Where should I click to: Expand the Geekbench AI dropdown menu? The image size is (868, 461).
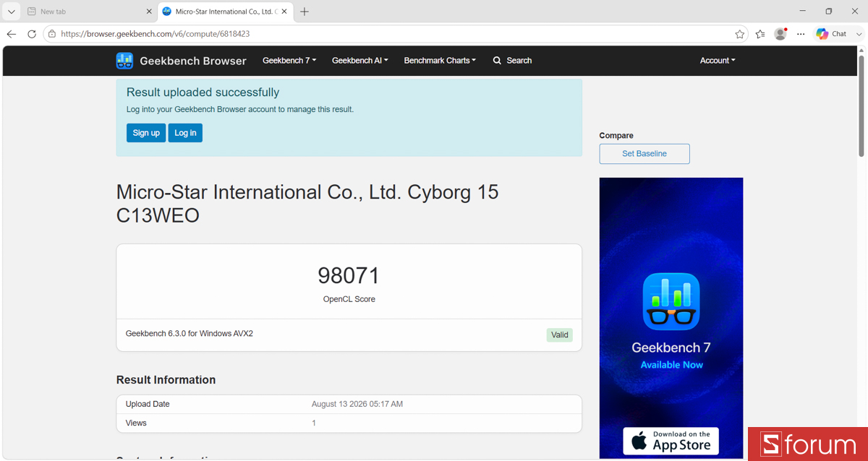pyautogui.click(x=360, y=61)
